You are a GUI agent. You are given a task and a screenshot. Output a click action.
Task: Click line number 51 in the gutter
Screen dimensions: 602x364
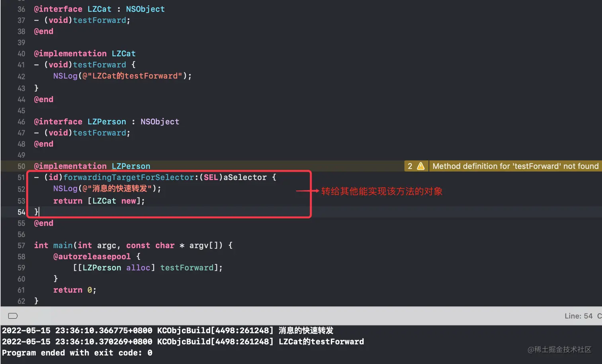point(21,178)
